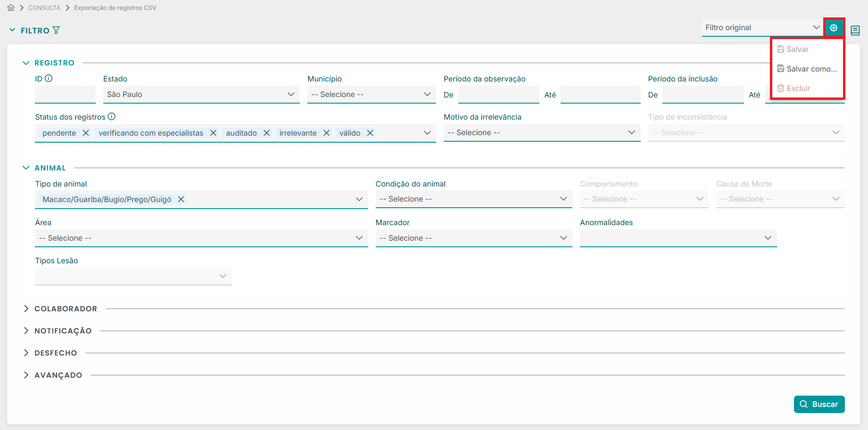
Task: Remove the 'irrelevante' status tag
Action: (326, 133)
